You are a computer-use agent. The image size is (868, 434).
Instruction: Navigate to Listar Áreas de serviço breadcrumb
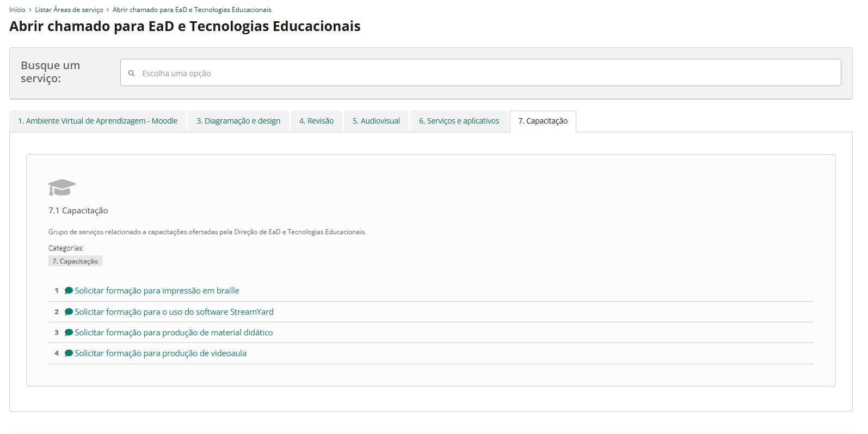(69, 10)
